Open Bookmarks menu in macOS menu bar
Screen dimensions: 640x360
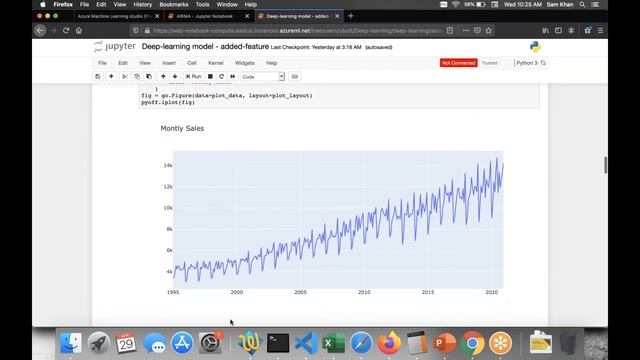click(174, 4)
